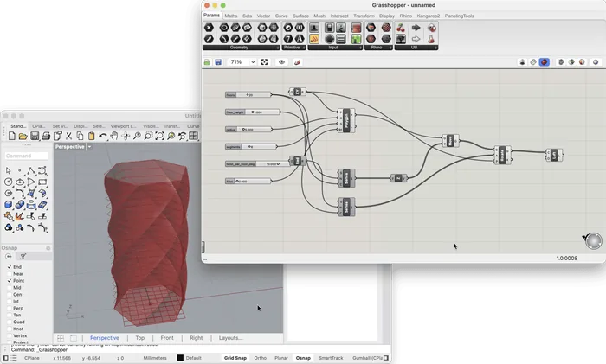Click the Open folder icon in Rhino toolbar
Viewport: 606px width, 364px height.
pyautogui.click(x=23, y=136)
